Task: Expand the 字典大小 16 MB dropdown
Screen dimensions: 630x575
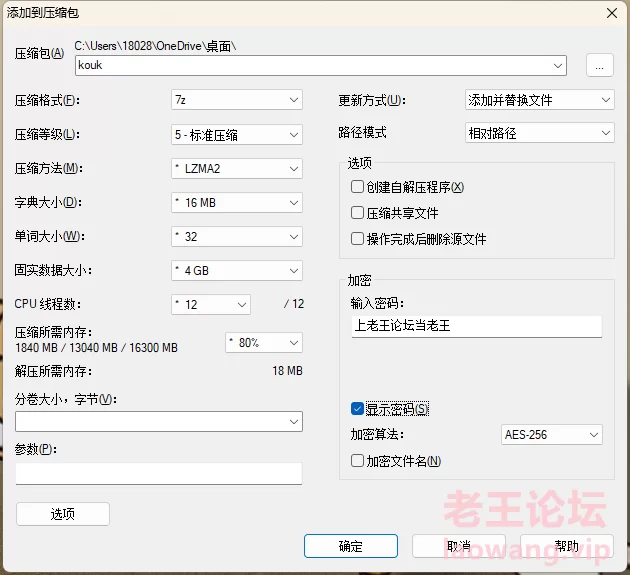Action: click(236, 202)
